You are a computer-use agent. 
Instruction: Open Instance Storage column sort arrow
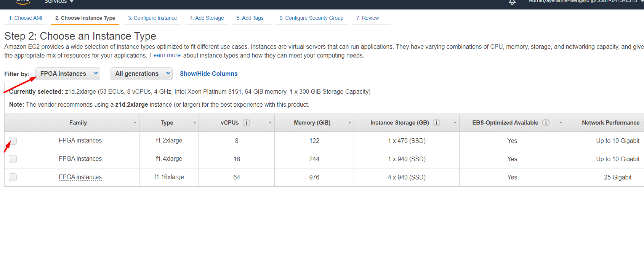(455, 123)
